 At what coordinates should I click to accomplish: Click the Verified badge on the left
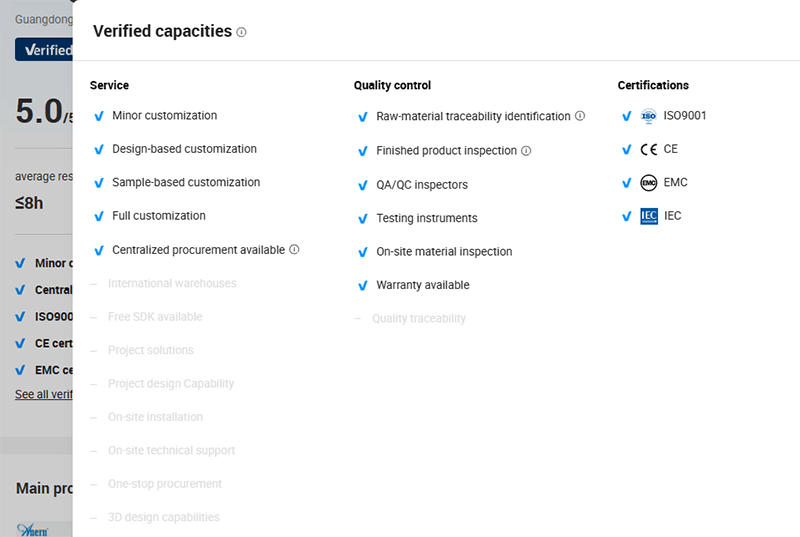[44, 49]
